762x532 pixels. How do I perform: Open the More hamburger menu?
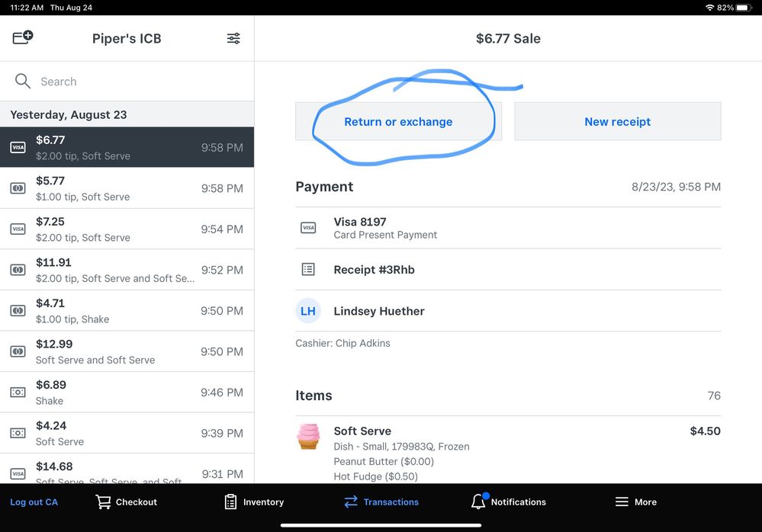(622, 502)
